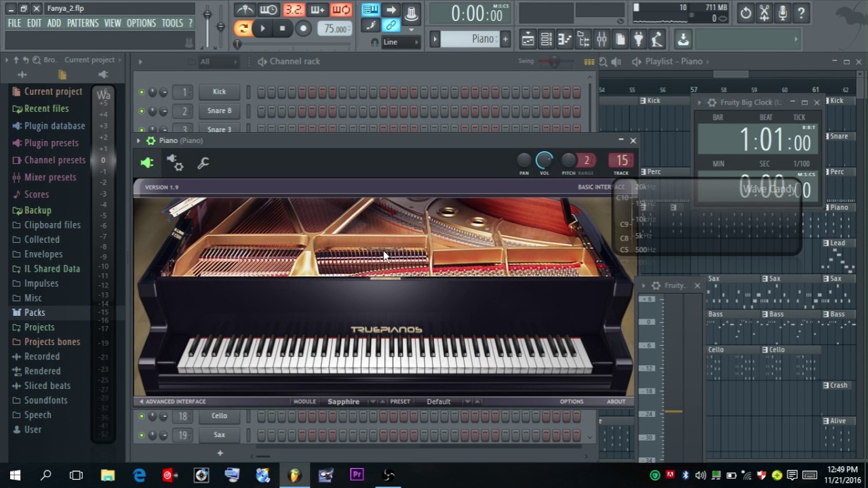
Task: Open the tempo tapper icon
Action: click(x=656, y=39)
